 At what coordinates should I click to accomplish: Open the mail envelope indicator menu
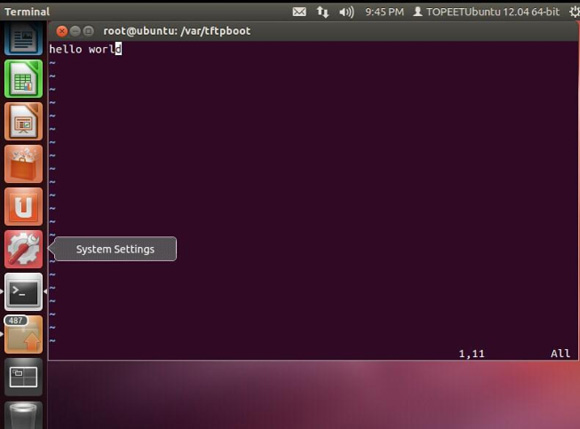(x=299, y=12)
